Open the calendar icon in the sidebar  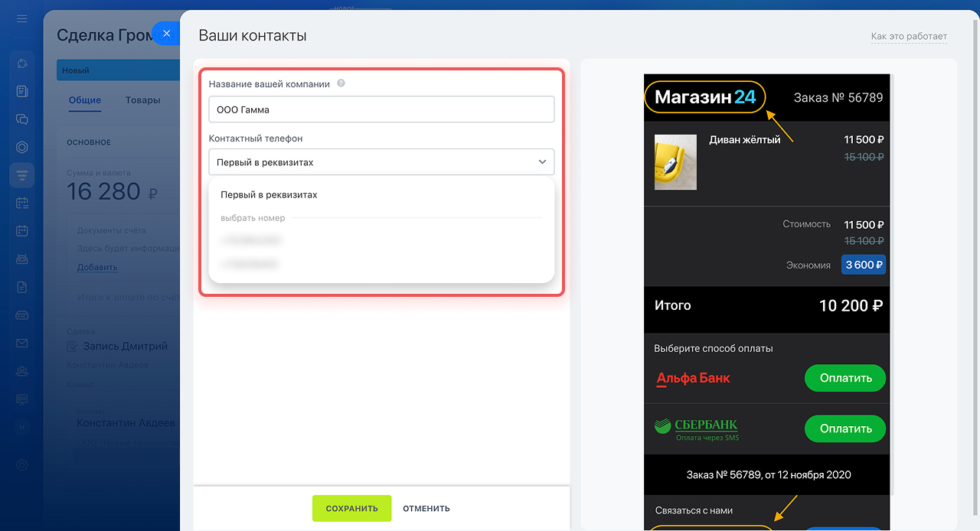pyautogui.click(x=21, y=230)
